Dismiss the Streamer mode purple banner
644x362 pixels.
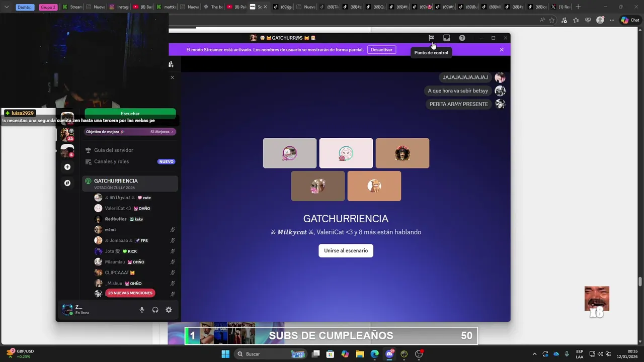[502, 50]
